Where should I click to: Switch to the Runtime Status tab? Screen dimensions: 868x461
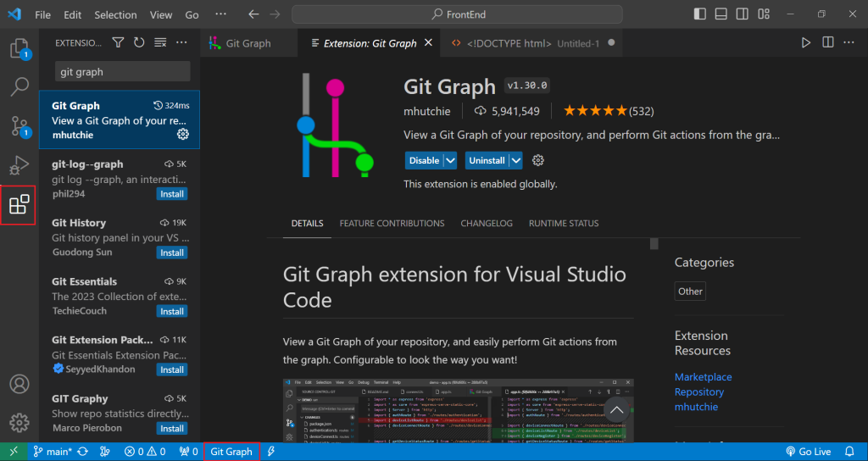click(x=564, y=224)
